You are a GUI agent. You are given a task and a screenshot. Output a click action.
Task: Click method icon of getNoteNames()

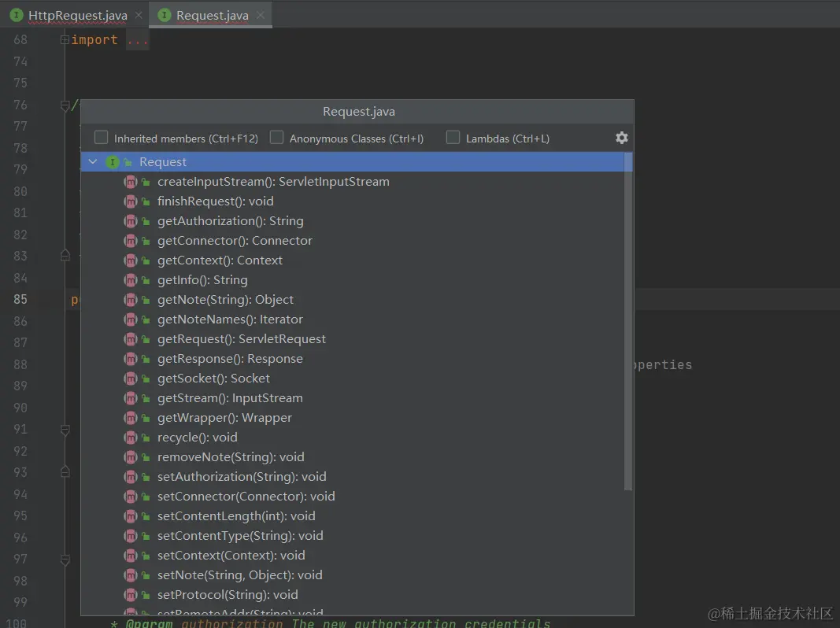(131, 320)
